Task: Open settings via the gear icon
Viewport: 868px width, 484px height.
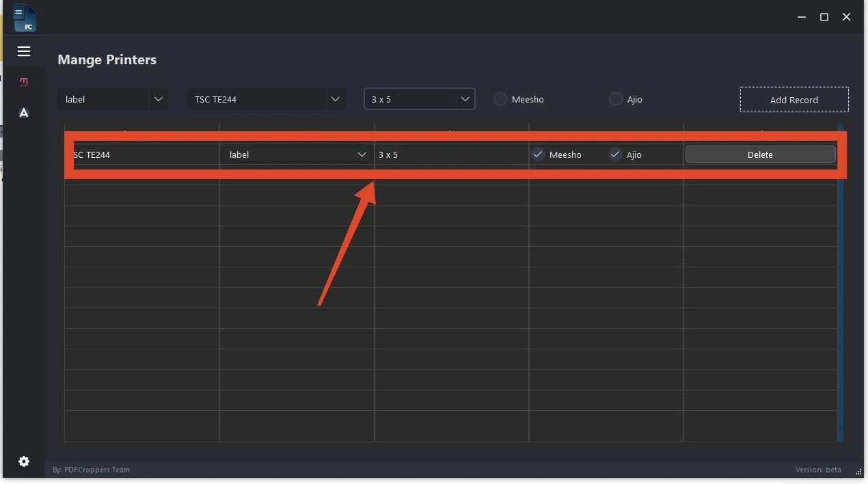Action: 24,461
